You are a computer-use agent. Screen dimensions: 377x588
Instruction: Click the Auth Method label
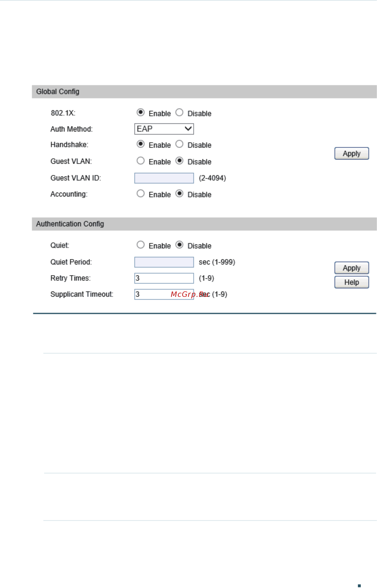[71, 129]
